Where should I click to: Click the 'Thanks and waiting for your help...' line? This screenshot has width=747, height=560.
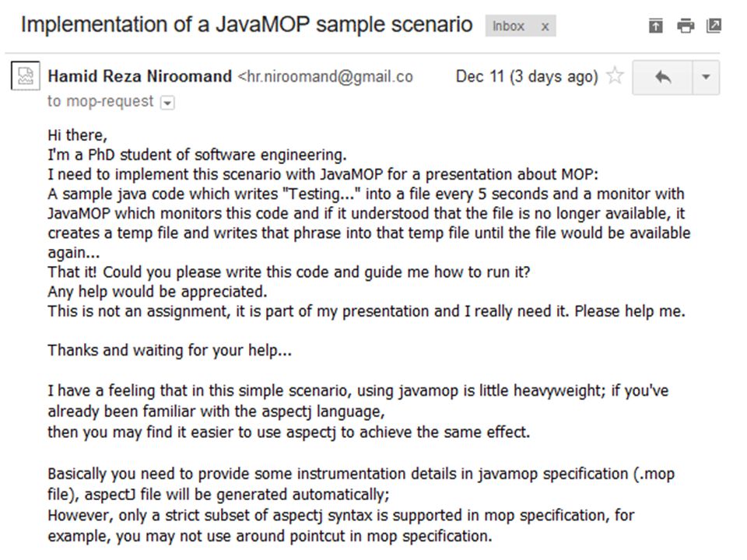170,351
